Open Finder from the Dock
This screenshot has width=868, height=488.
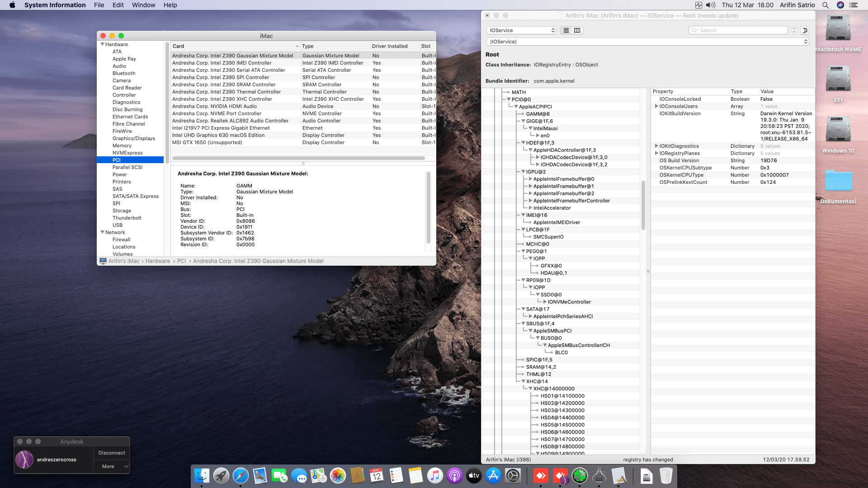tap(202, 475)
